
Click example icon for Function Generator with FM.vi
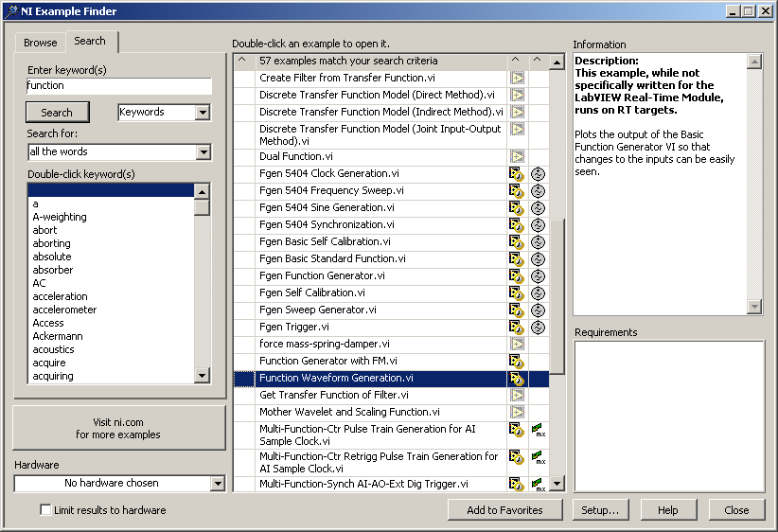(x=516, y=362)
